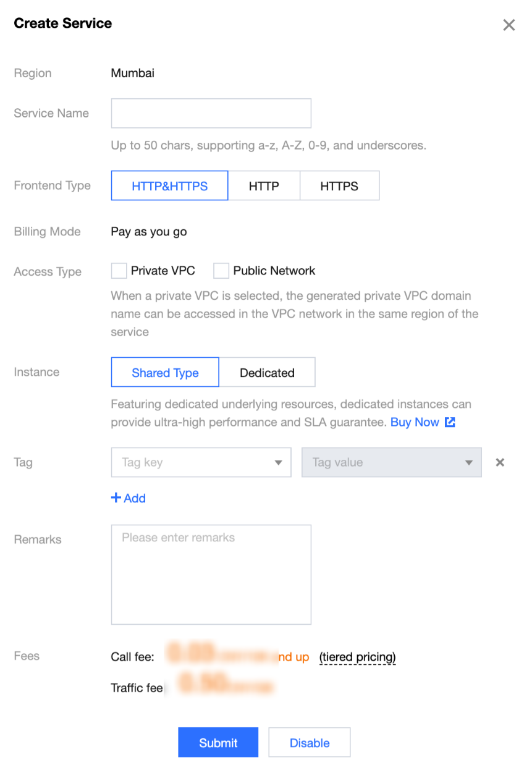532x775 pixels.
Task: Choose HTTP frontend type
Action: pos(264,186)
